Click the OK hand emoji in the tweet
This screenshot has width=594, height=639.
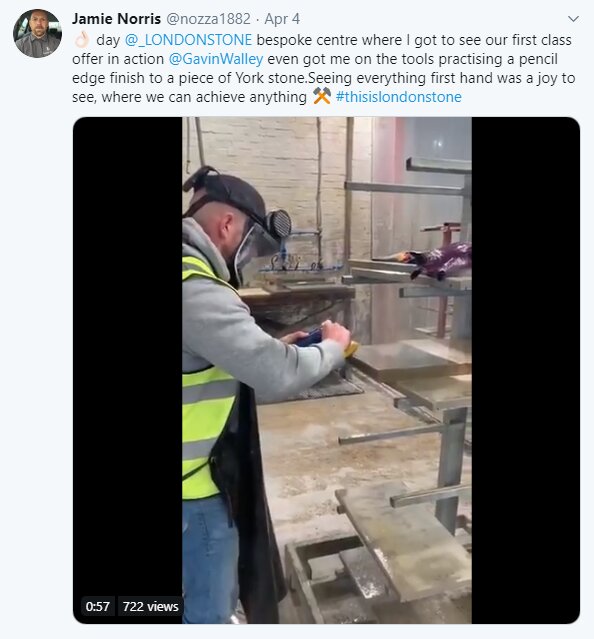tap(81, 40)
